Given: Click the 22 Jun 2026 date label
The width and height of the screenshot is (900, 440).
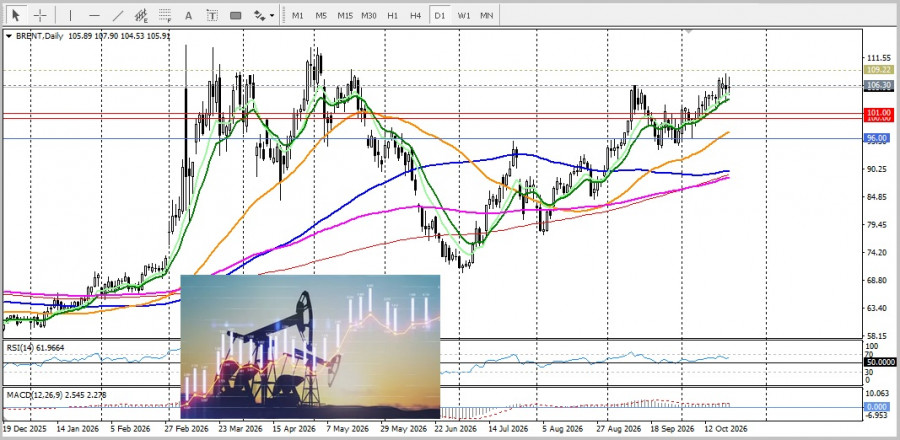Looking at the screenshot, I should click(455, 429).
